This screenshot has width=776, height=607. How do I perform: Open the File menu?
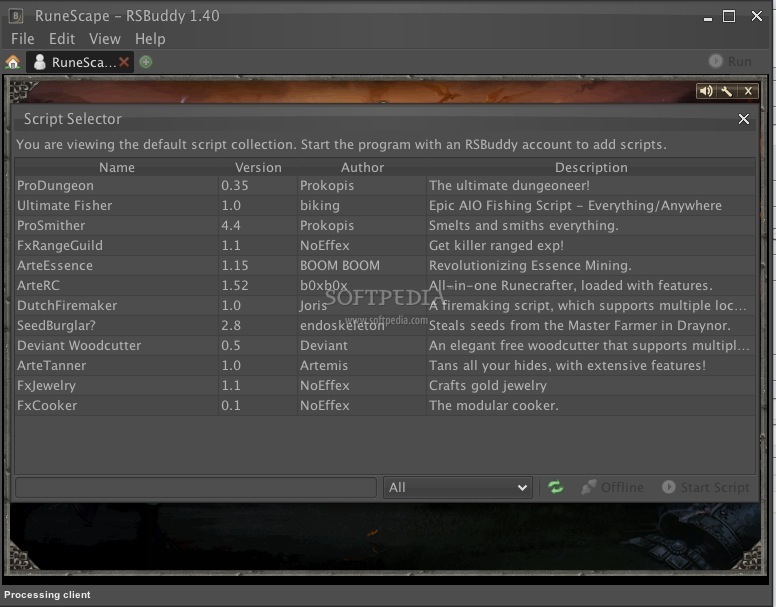click(23, 39)
